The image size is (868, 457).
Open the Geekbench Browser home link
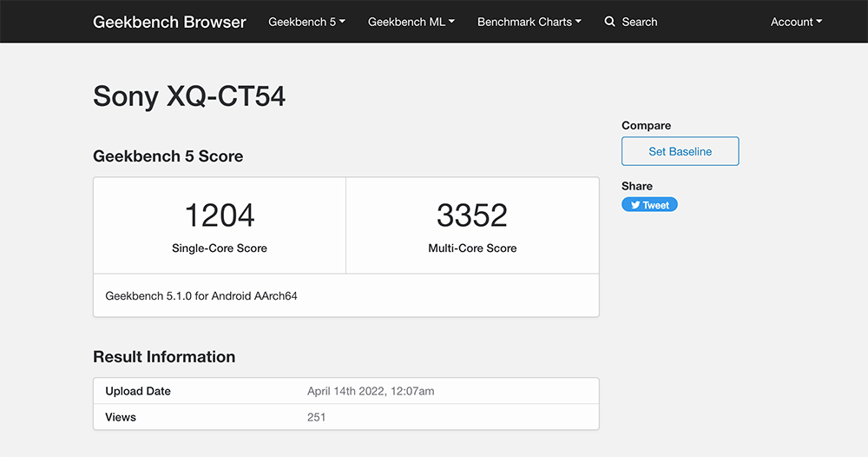[169, 22]
